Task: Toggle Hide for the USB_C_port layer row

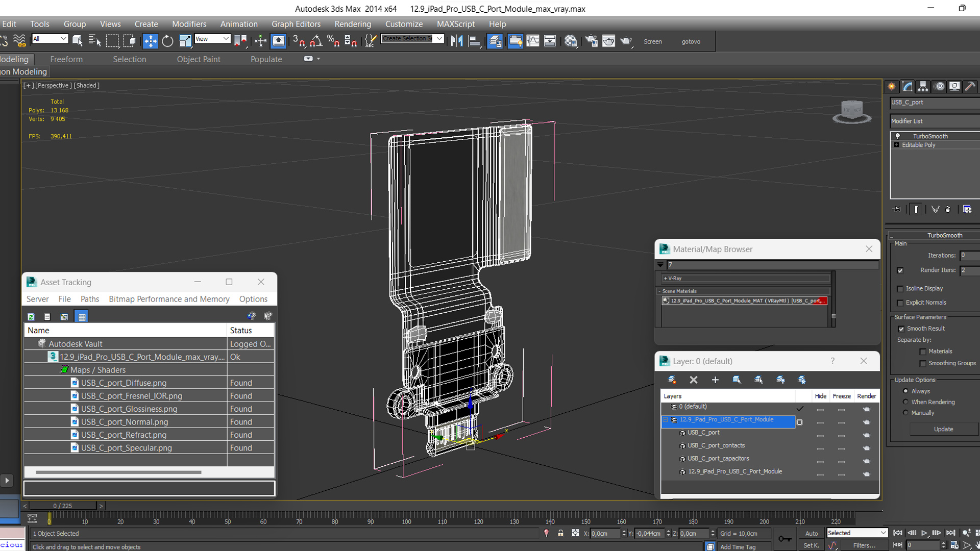Action: point(820,436)
